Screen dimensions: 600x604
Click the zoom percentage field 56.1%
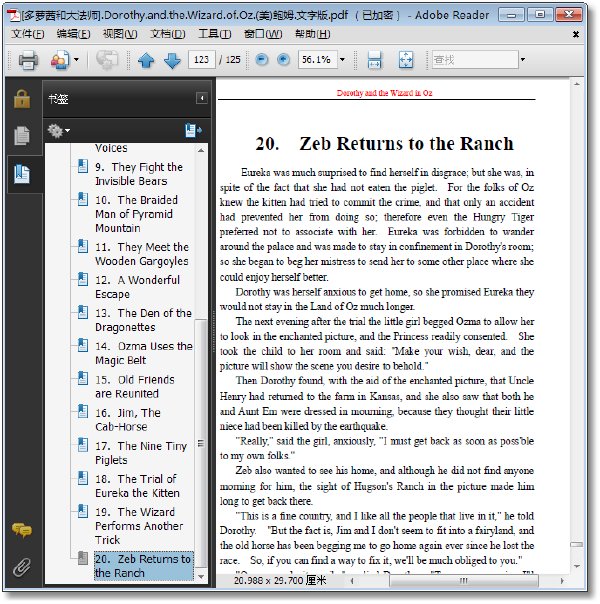pos(317,60)
